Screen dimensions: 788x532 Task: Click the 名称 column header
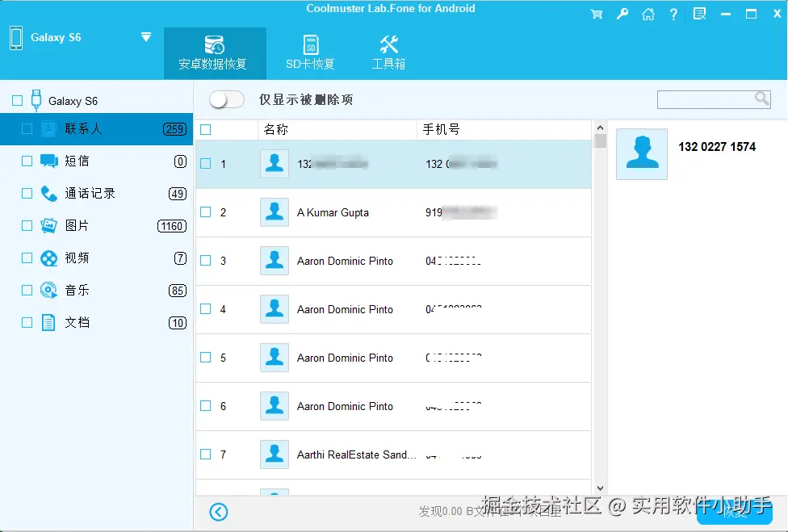pos(276,130)
